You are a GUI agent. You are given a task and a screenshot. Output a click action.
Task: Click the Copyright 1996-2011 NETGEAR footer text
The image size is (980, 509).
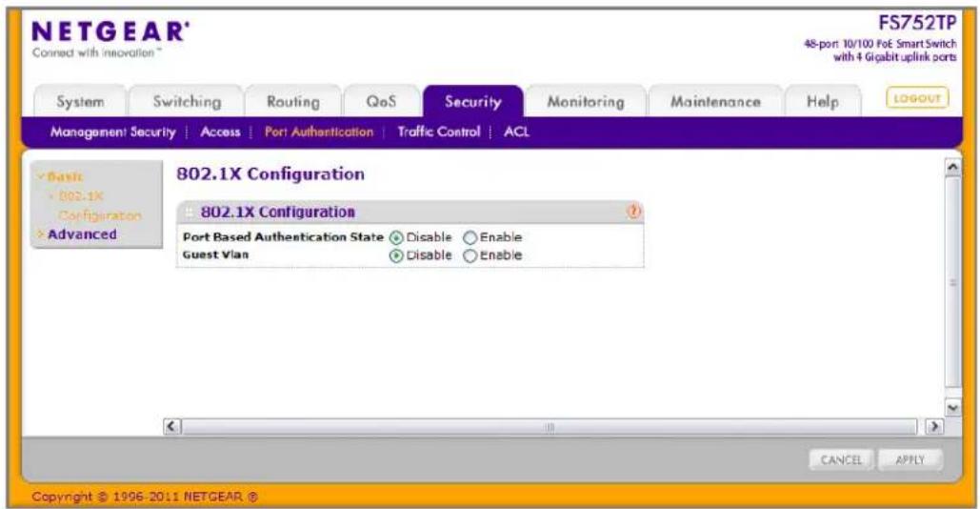coord(145,497)
